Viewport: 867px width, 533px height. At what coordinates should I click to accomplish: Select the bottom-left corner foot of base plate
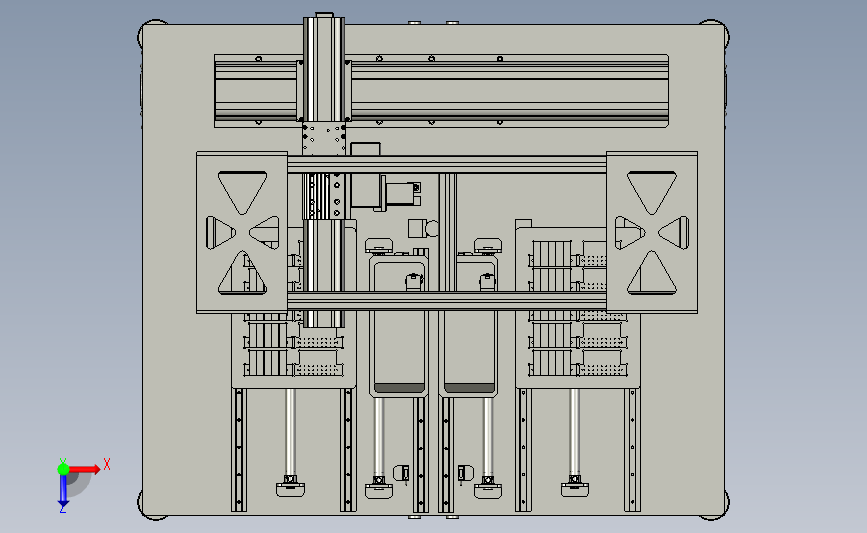pos(149,508)
